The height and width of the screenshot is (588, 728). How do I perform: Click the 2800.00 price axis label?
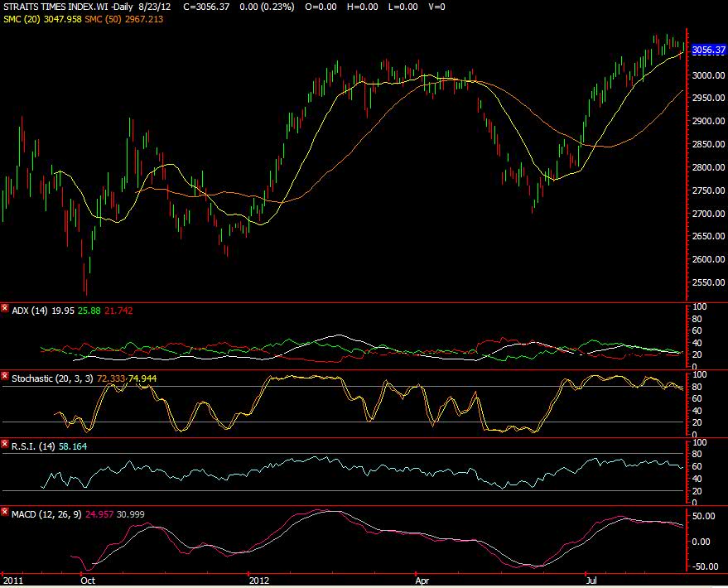(x=708, y=167)
